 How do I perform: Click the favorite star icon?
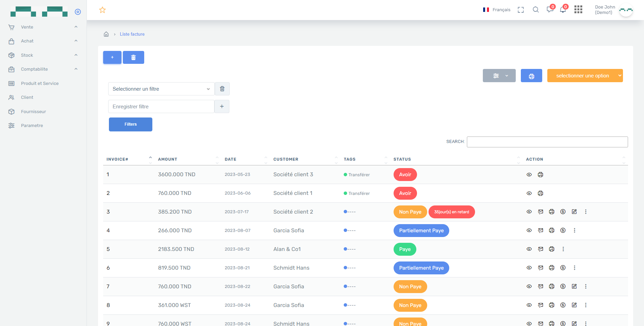pos(102,10)
